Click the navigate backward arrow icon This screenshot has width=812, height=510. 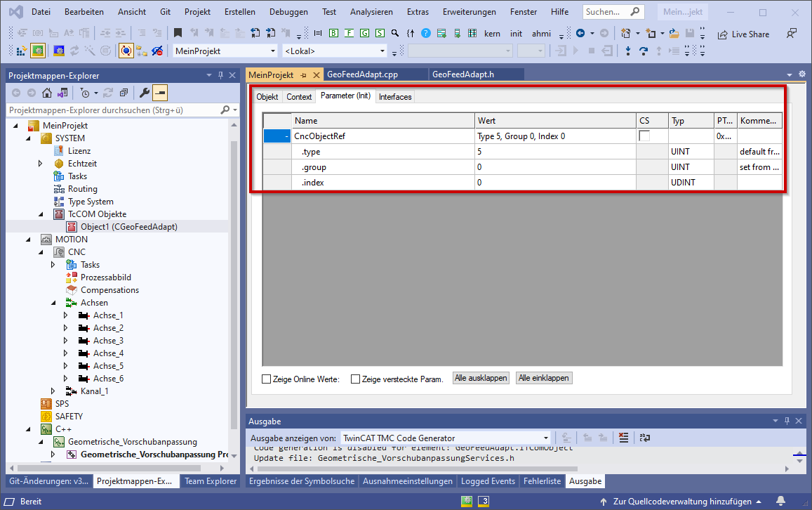pos(580,33)
